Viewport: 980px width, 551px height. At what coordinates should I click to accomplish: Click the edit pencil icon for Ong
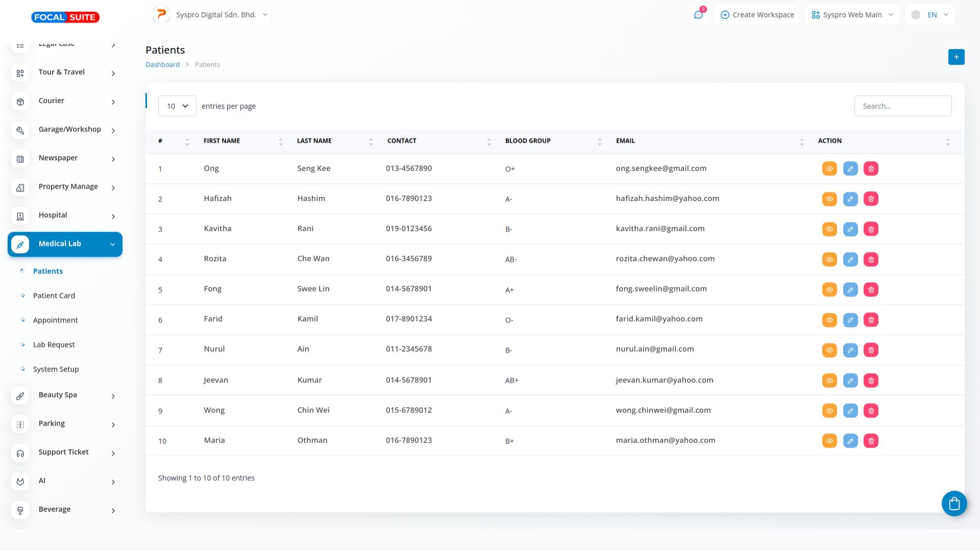point(850,169)
